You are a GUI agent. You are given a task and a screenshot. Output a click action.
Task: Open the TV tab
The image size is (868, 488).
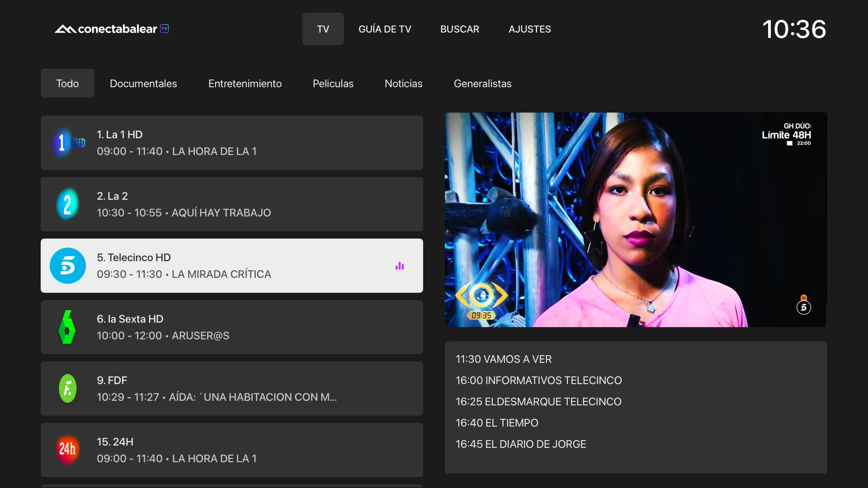click(x=323, y=29)
